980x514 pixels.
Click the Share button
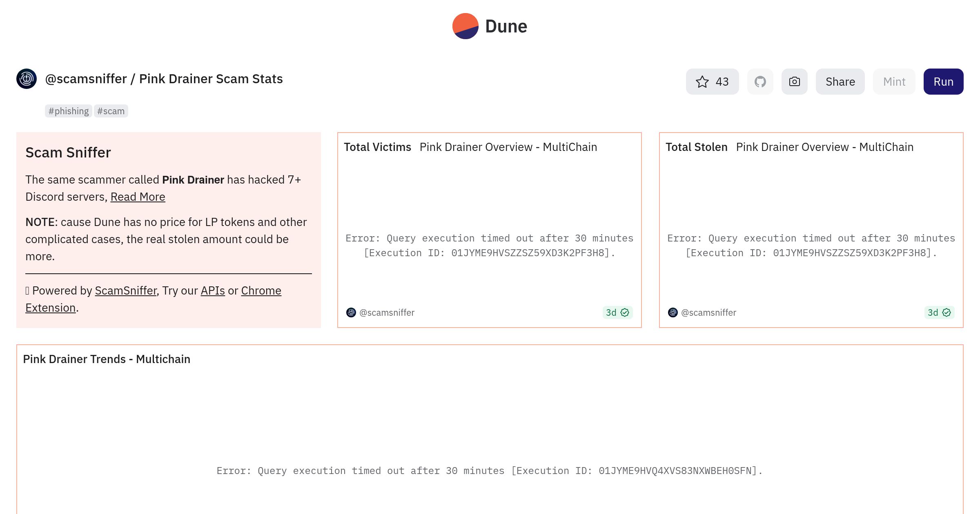click(840, 82)
